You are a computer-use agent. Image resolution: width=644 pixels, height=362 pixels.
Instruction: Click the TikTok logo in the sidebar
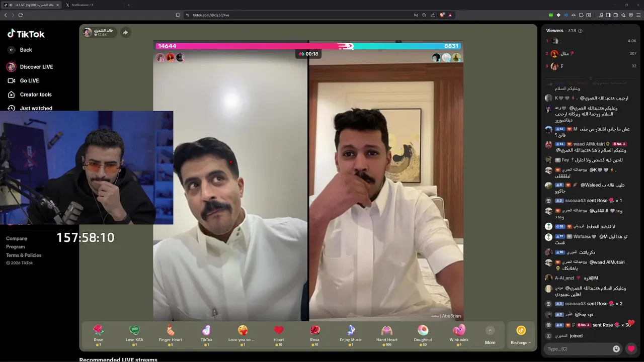[26, 34]
